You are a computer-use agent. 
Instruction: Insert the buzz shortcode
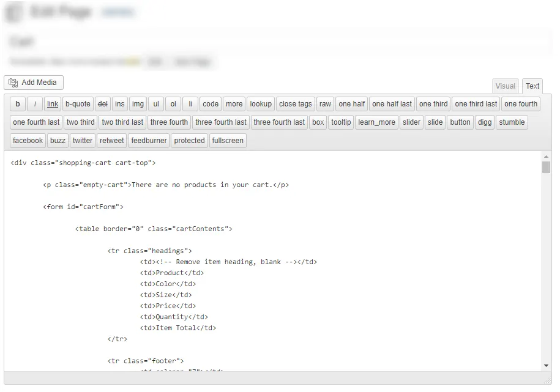pyautogui.click(x=58, y=140)
